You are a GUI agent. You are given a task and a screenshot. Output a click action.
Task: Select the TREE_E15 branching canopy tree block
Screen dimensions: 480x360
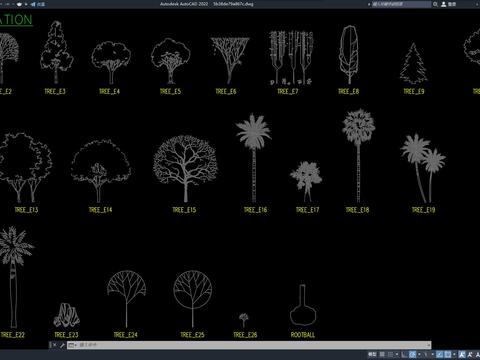[186, 169]
